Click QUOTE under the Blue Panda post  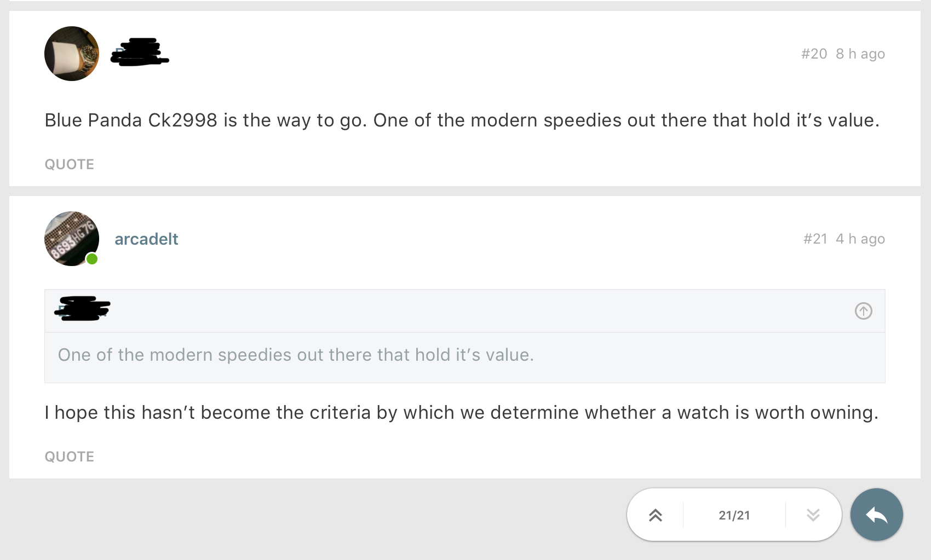[x=70, y=164]
